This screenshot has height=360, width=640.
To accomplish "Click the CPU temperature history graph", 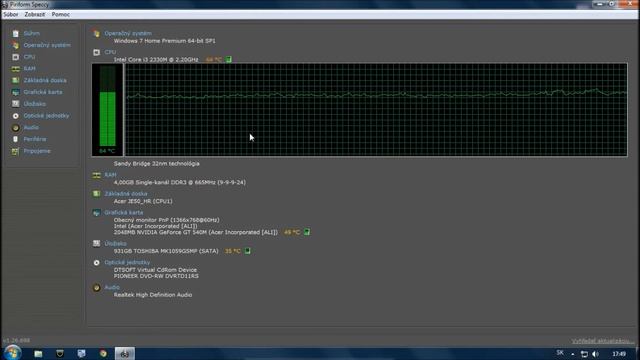I will (x=376, y=110).
